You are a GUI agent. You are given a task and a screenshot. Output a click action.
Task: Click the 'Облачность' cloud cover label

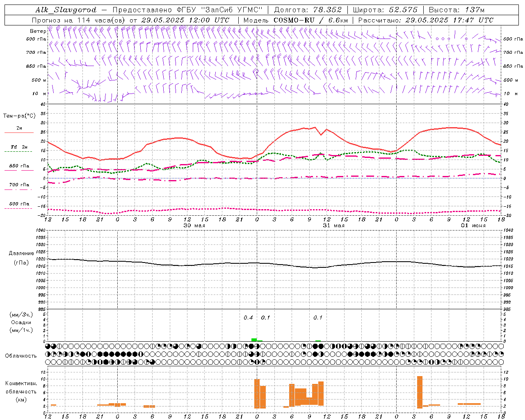coord(21,356)
